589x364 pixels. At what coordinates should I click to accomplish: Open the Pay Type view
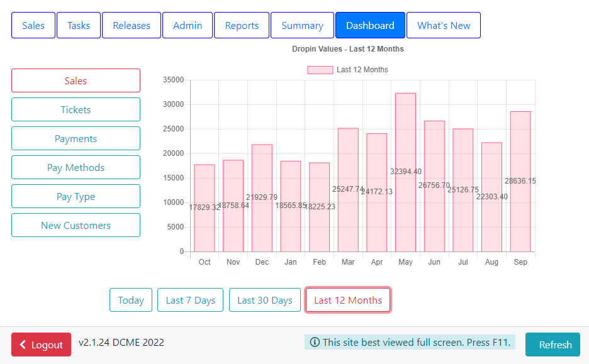click(x=76, y=196)
